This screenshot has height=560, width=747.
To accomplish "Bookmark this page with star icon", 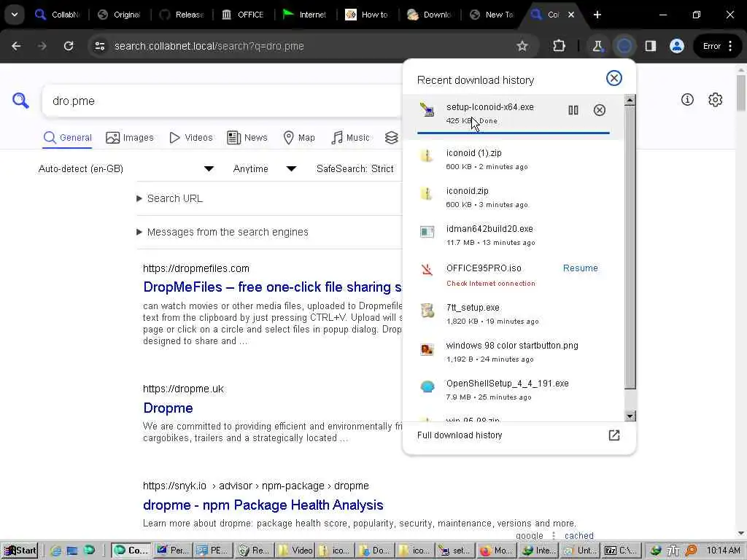I will click(x=522, y=46).
